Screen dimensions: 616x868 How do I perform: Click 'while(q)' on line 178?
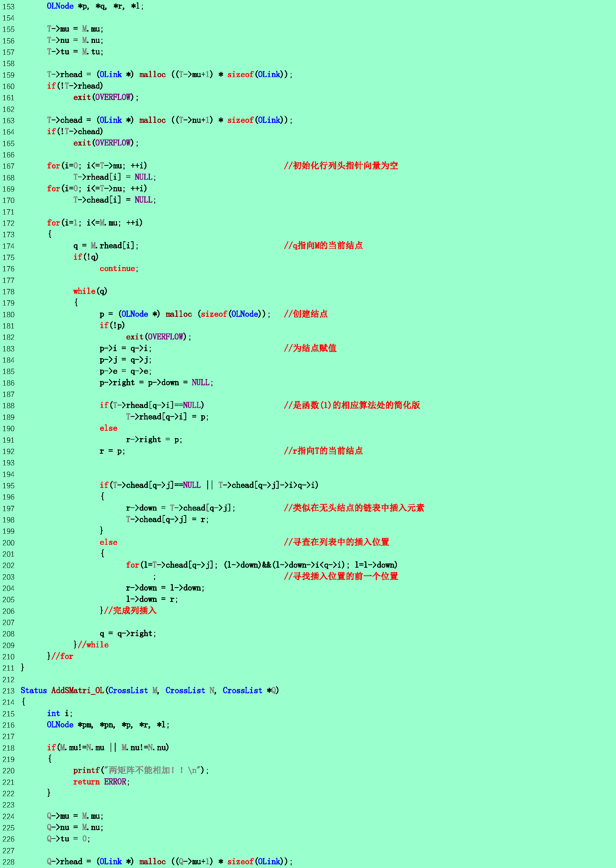pos(90,291)
